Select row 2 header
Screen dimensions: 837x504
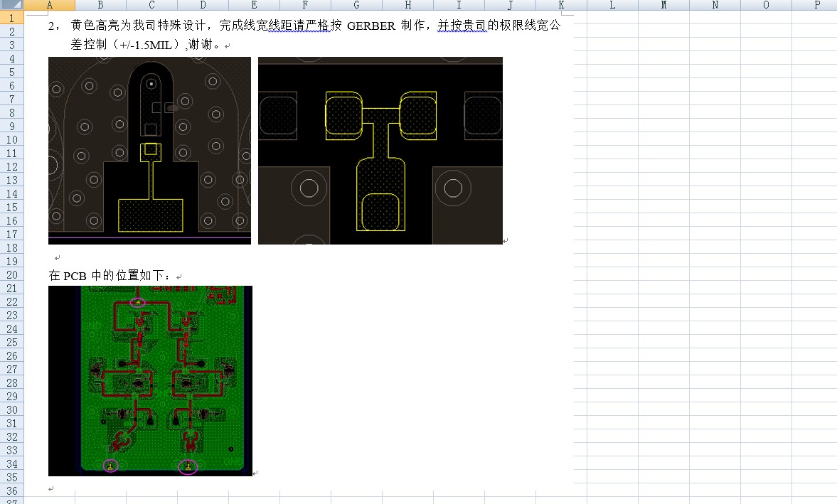(12, 31)
